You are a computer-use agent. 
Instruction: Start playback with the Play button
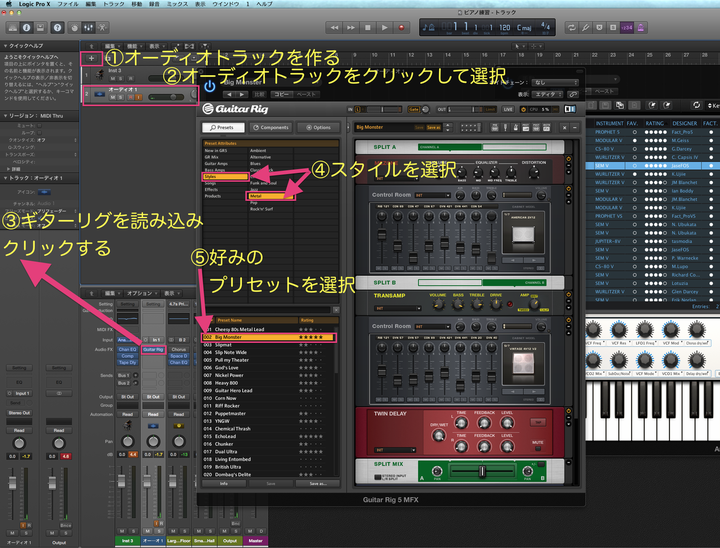pos(384,28)
